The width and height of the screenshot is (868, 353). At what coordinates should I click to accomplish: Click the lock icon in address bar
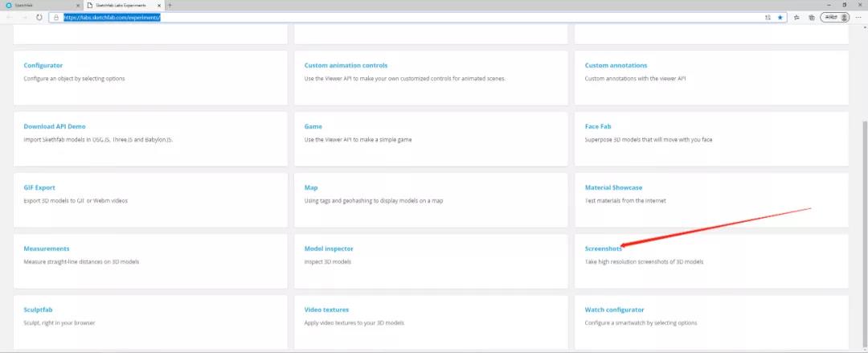tap(56, 17)
